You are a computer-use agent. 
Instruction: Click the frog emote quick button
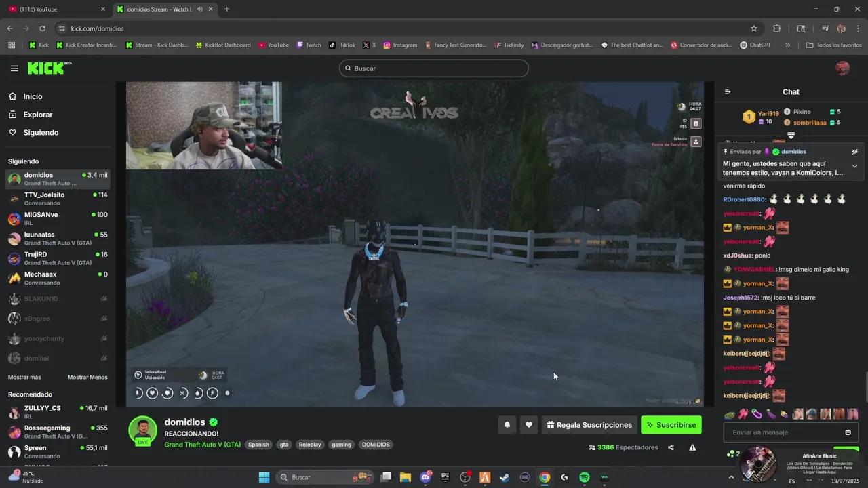click(x=730, y=413)
